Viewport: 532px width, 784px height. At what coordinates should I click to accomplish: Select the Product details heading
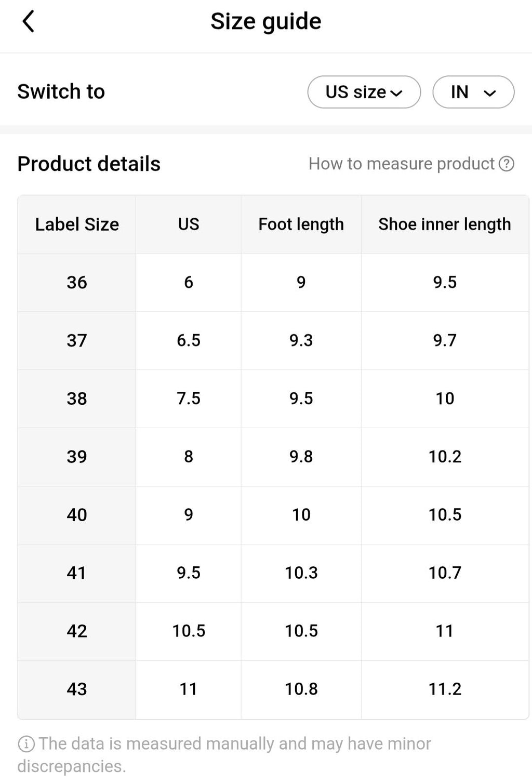(88, 164)
